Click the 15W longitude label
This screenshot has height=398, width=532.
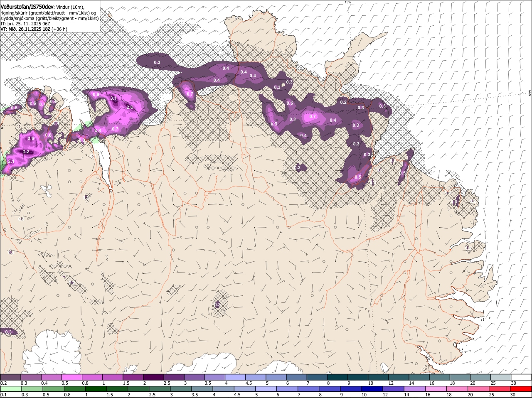pyautogui.click(x=348, y=2)
